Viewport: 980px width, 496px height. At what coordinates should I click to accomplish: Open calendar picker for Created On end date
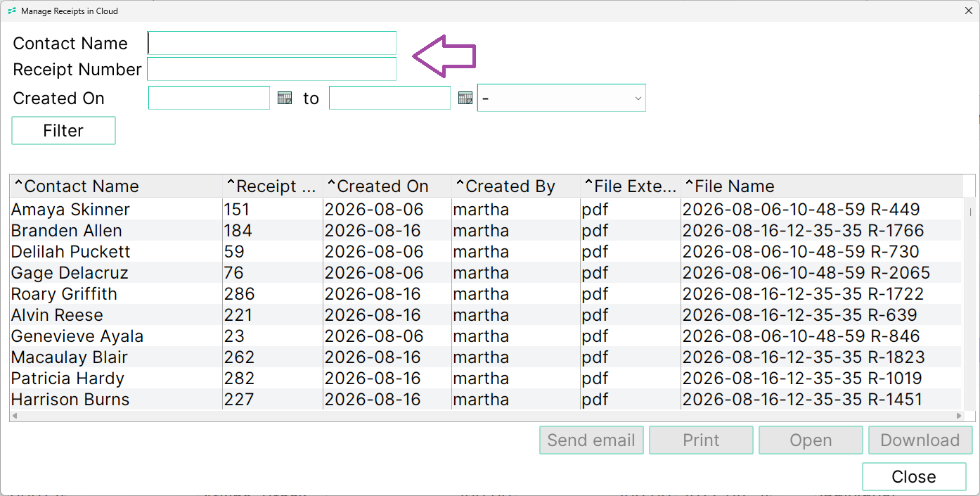465,98
